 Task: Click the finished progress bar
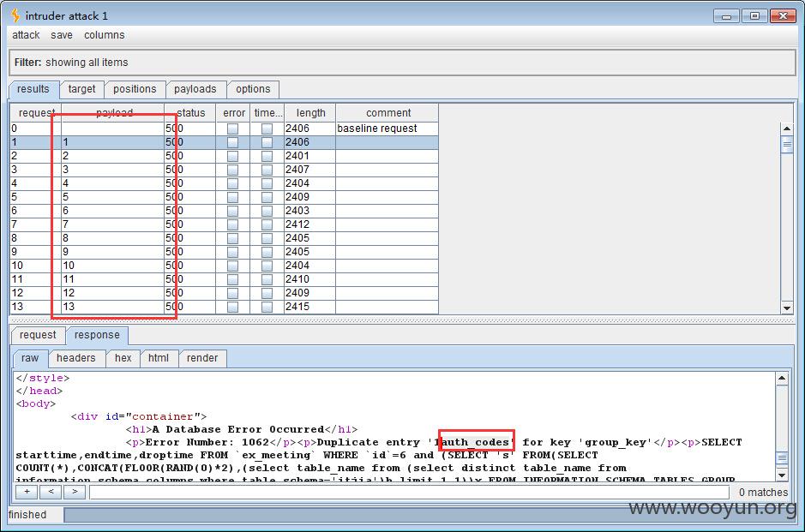(430, 515)
